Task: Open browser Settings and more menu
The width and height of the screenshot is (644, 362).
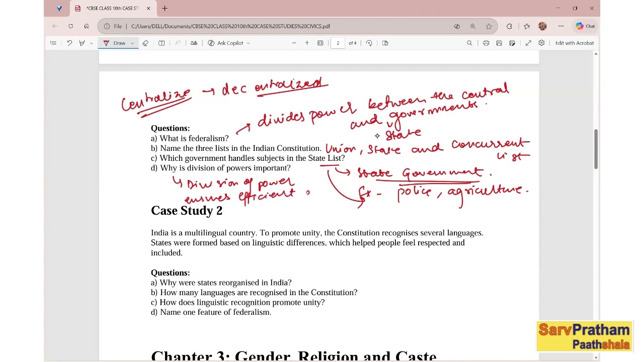Action: click(x=561, y=26)
